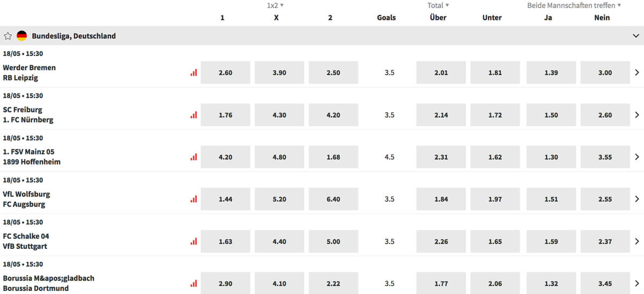Open the Total market dropdown

pyautogui.click(x=438, y=5)
